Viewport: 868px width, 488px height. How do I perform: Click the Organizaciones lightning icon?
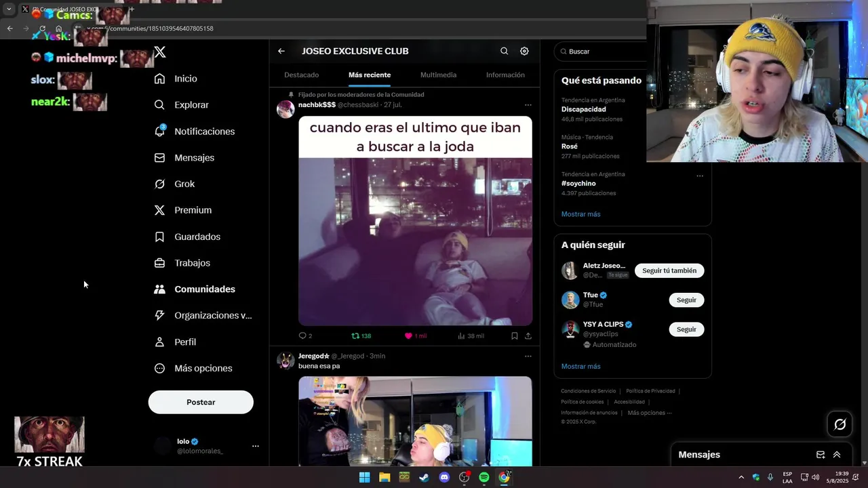[159, 315]
